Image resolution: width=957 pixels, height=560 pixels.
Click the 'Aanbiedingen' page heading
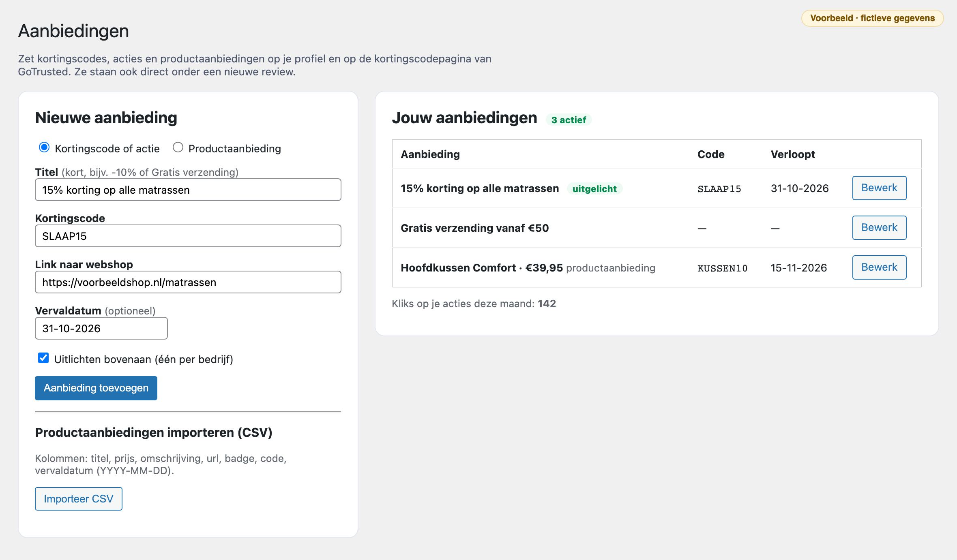73,31
